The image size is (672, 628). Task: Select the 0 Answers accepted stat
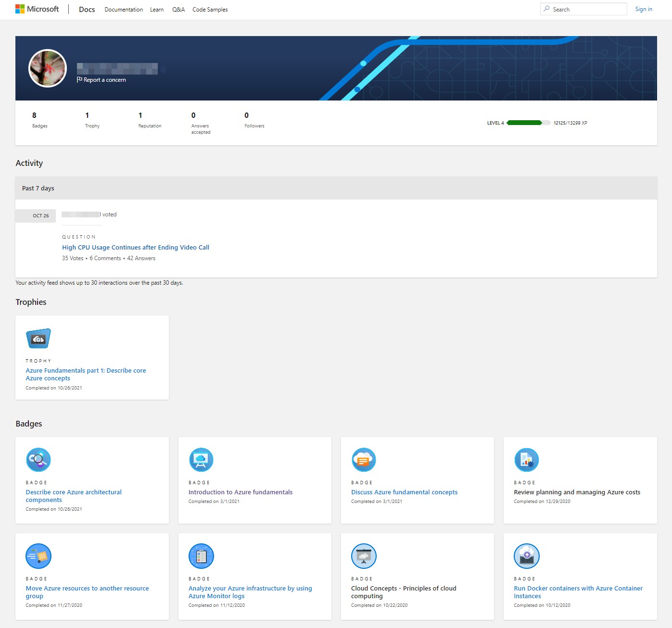pyautogui.click(x=201, y=123)
